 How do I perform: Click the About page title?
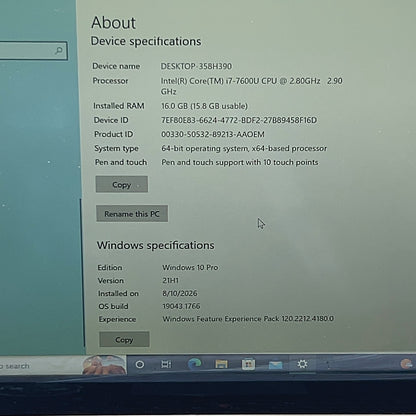point(113,23)
